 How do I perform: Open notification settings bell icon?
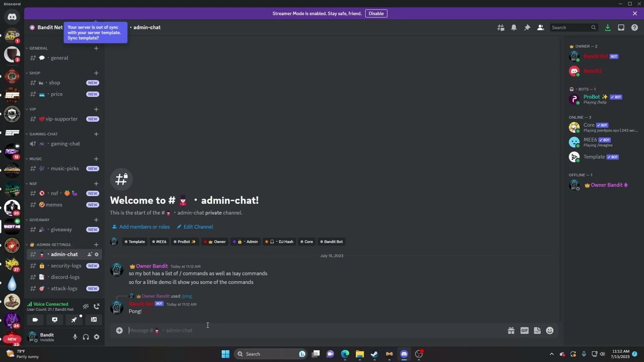514,28
